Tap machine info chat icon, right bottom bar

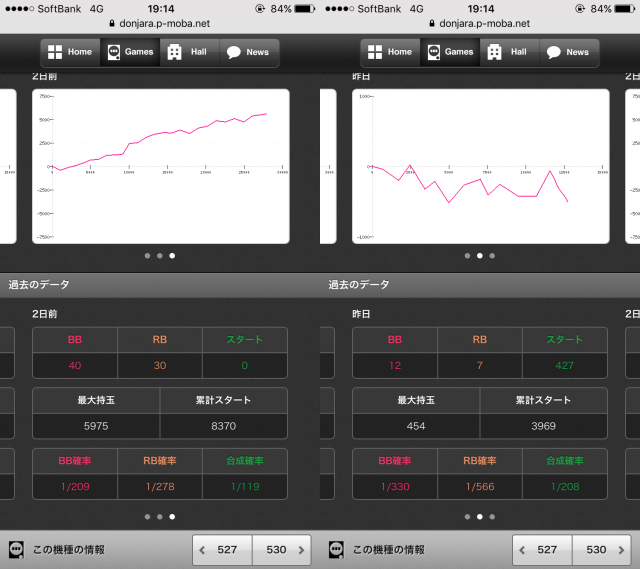(x=336, y=549)
